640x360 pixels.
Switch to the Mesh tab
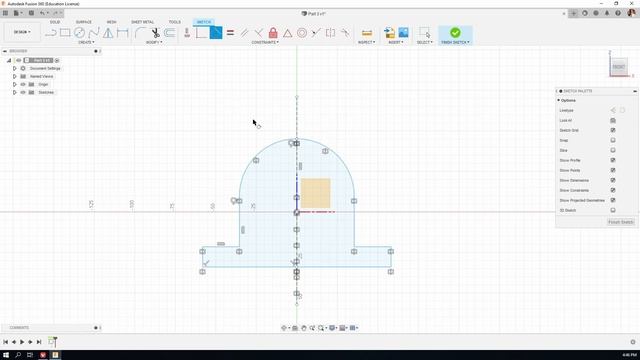[x=111, y=22]
